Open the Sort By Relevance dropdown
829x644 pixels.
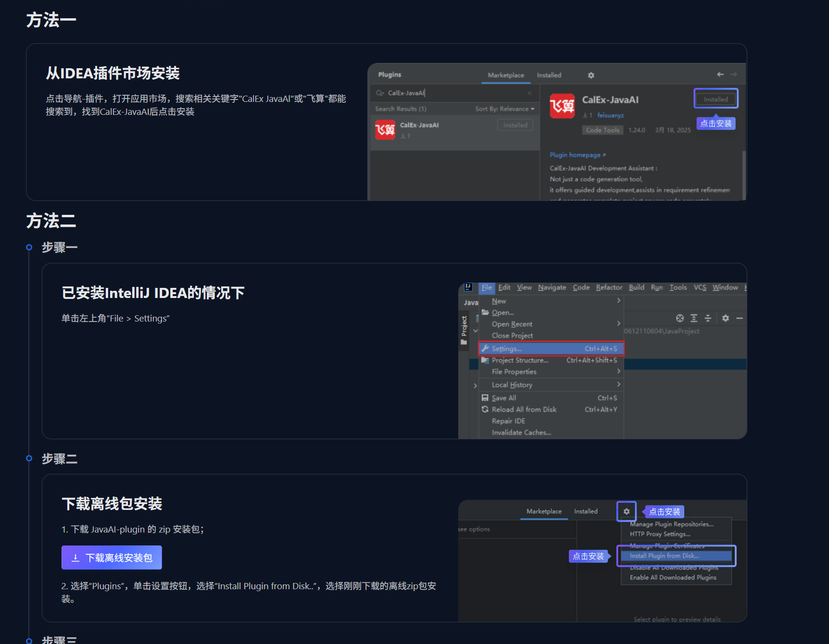(x=504, y=109)
